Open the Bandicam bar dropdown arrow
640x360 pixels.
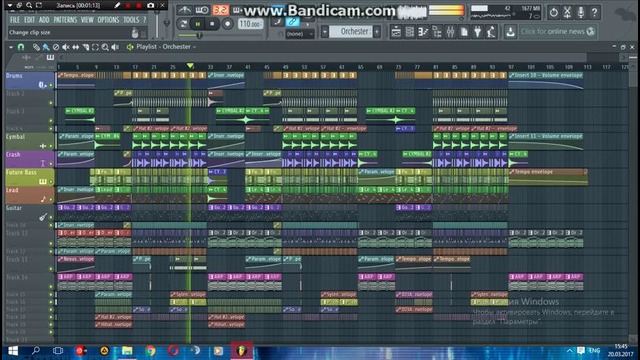pos(10,5)
